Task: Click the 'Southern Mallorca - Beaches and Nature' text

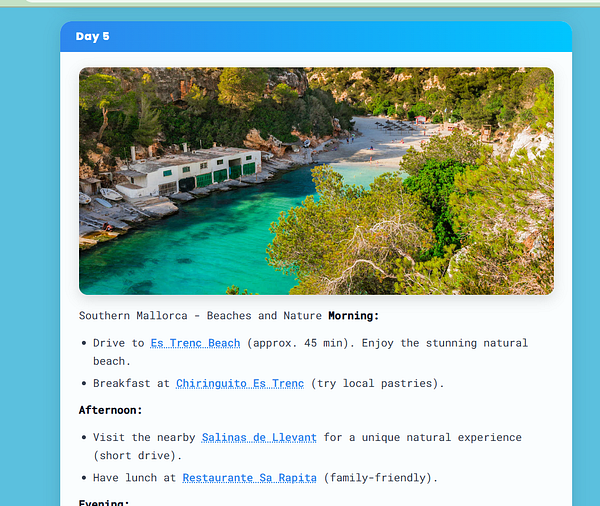Action: point(200,316)
